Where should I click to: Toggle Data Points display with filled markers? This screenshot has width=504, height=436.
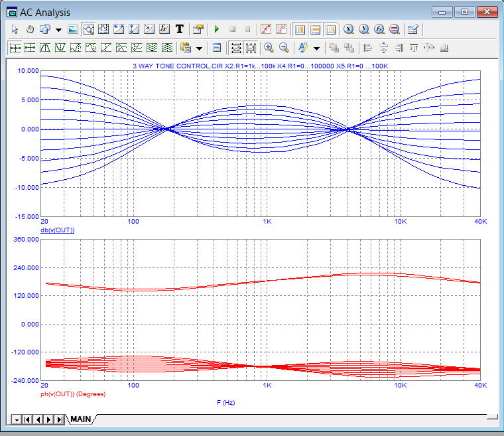pos(266,29)
